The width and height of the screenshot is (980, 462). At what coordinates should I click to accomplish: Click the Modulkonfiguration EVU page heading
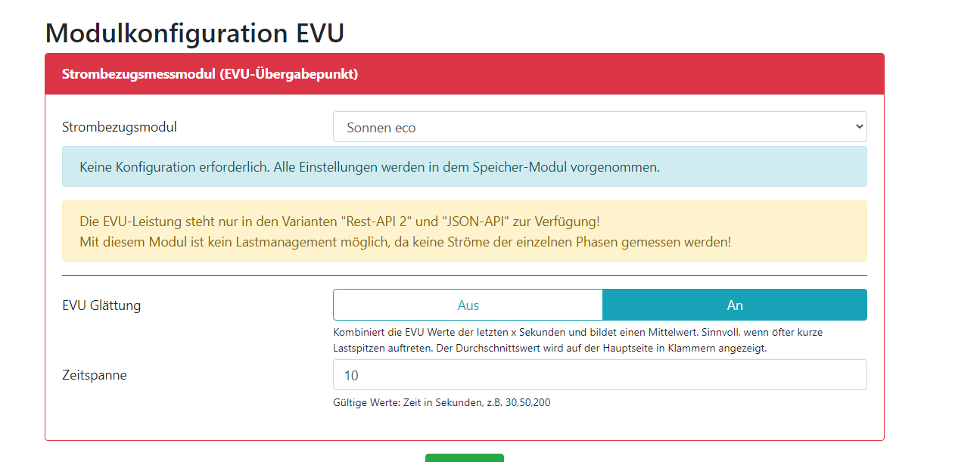point(194,33)
